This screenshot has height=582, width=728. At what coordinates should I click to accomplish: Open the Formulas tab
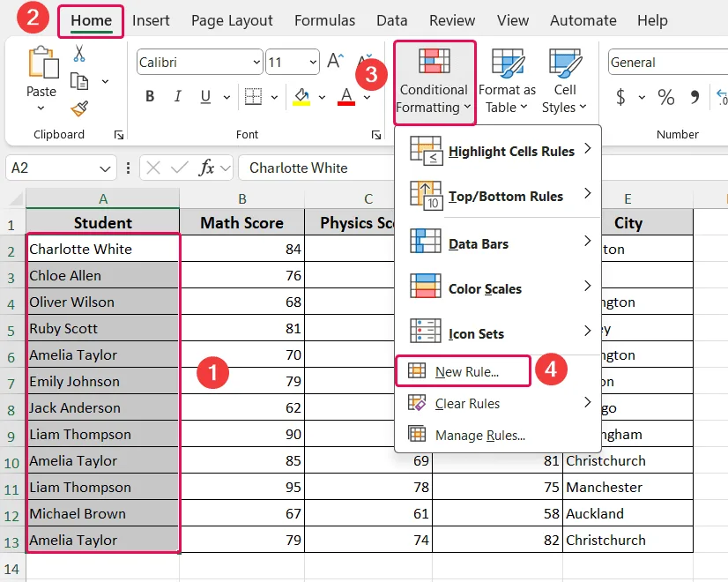(324, 20)
